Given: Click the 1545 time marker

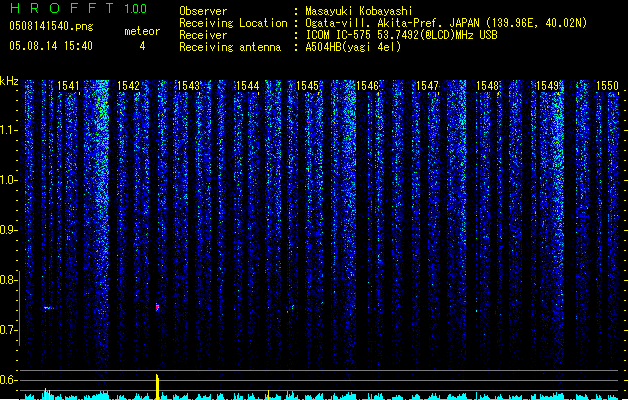Looking at the screenshot, I should (x=308, y=86).
